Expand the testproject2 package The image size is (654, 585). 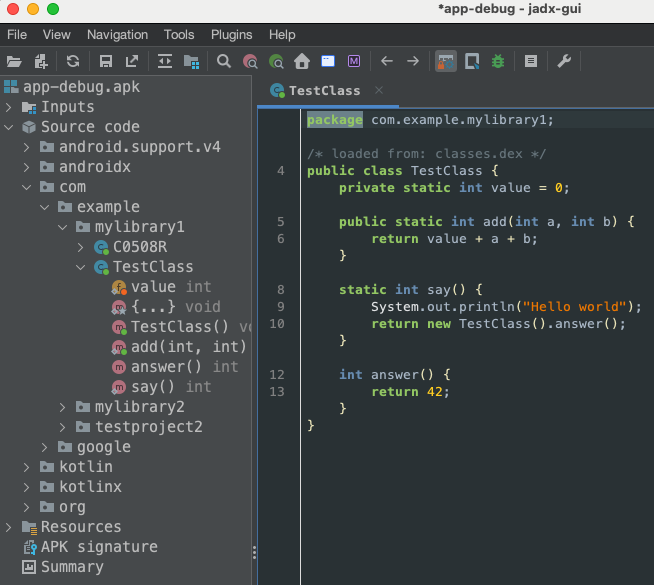coord(63,427)
